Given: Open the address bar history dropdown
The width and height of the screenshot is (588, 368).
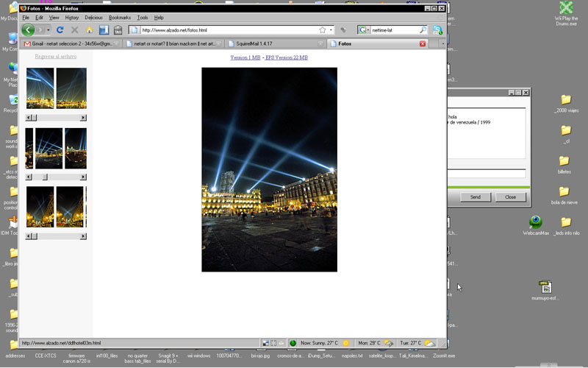Looking at the screenshot, I should pos(331,30).
